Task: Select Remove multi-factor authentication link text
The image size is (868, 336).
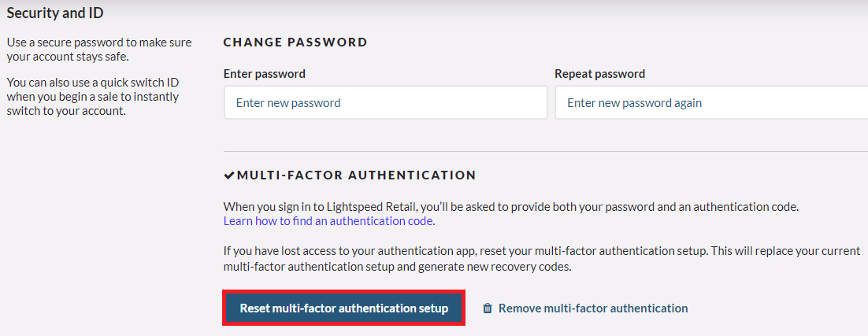Action: (593, 308)
